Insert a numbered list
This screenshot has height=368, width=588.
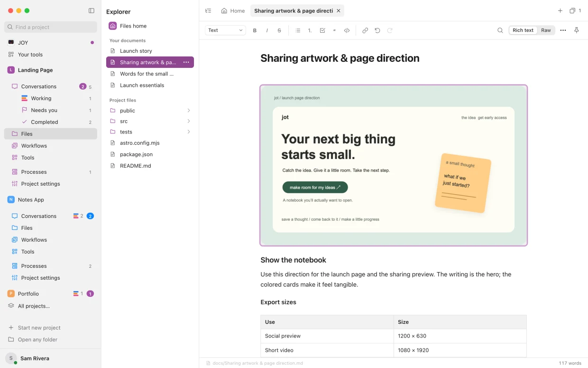point(310,30)
